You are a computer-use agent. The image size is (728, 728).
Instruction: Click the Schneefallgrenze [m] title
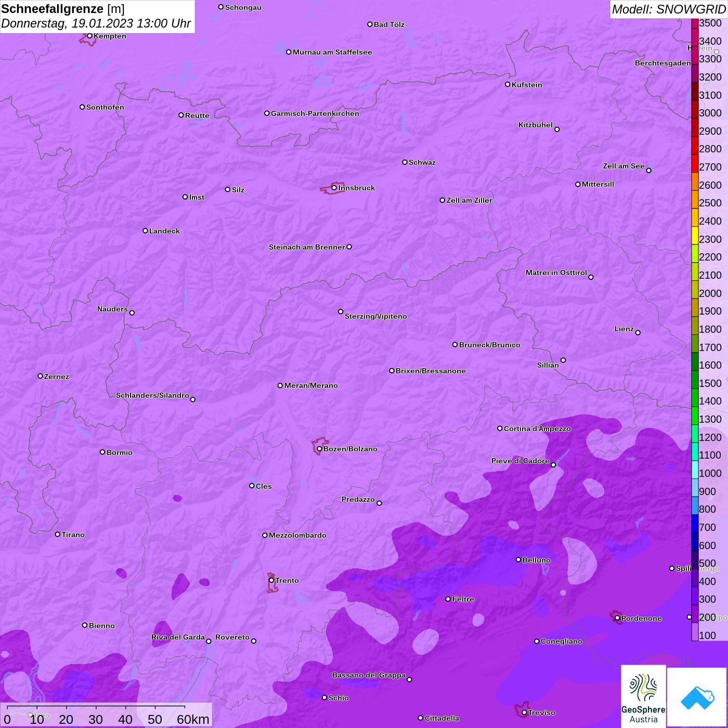tap(63, 9)
